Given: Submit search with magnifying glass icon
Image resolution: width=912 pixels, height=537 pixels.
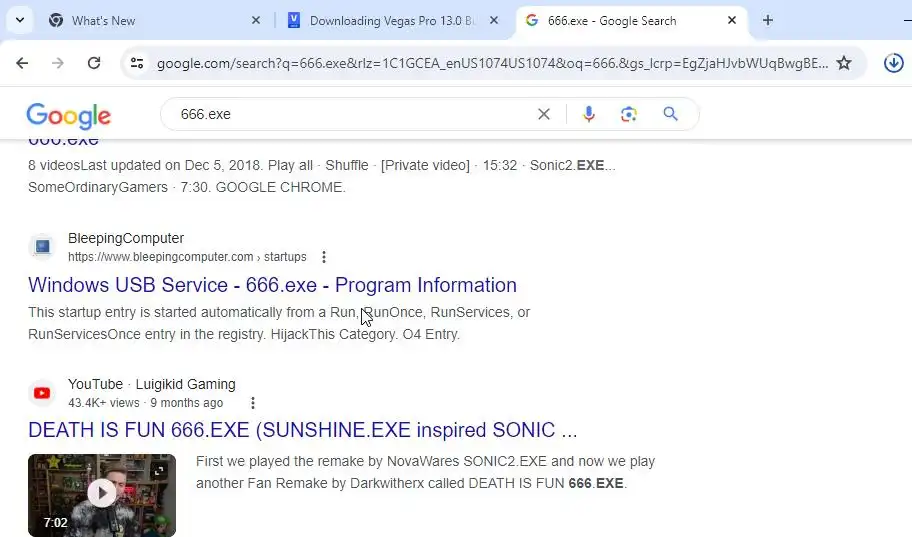Looking at the screenshot, I should 671,114.
